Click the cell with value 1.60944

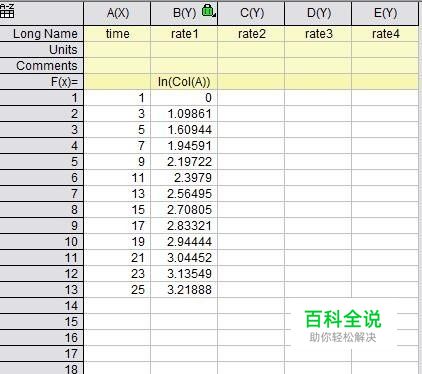point(184,130)
